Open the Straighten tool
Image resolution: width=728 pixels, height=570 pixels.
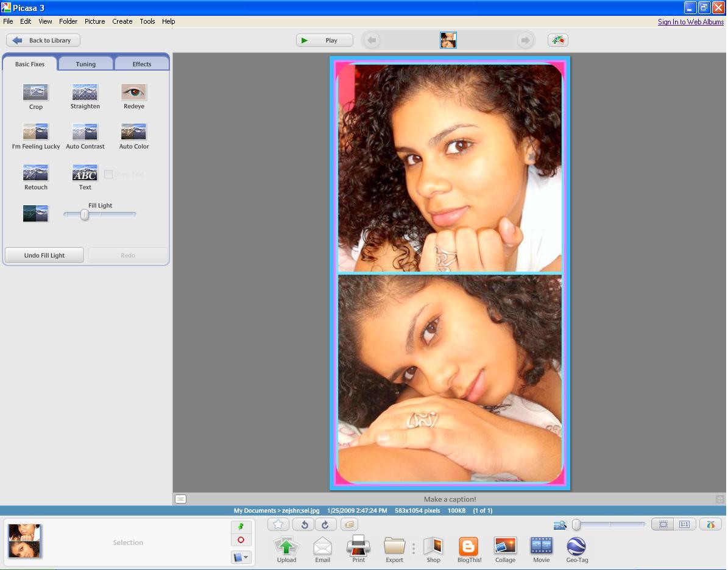pos(85,92)
